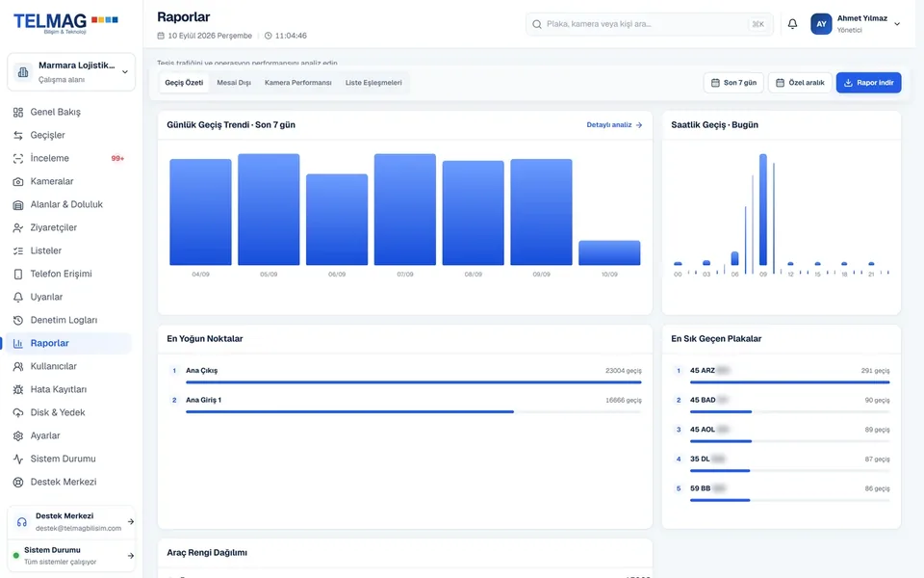This screenshot has height=578, width=924.
Task: Click Ana Çıkış progress bar
Action: click(x=414, y=382)
